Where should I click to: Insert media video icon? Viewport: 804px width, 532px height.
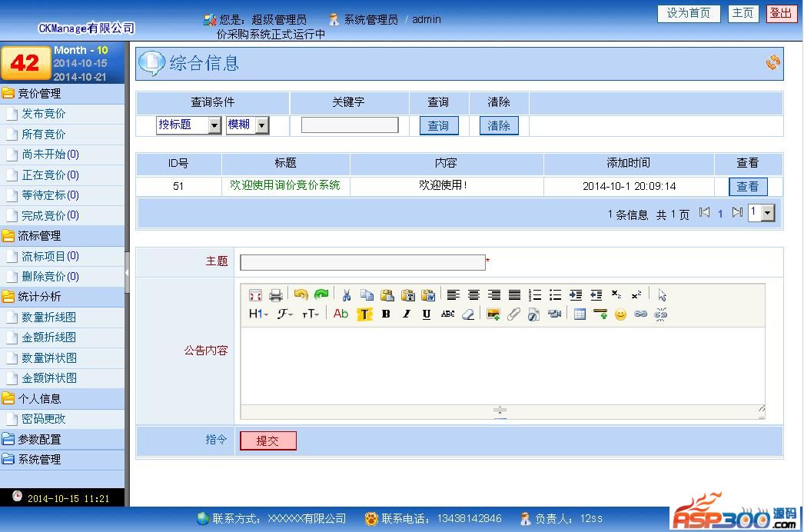tap(554, 314)
